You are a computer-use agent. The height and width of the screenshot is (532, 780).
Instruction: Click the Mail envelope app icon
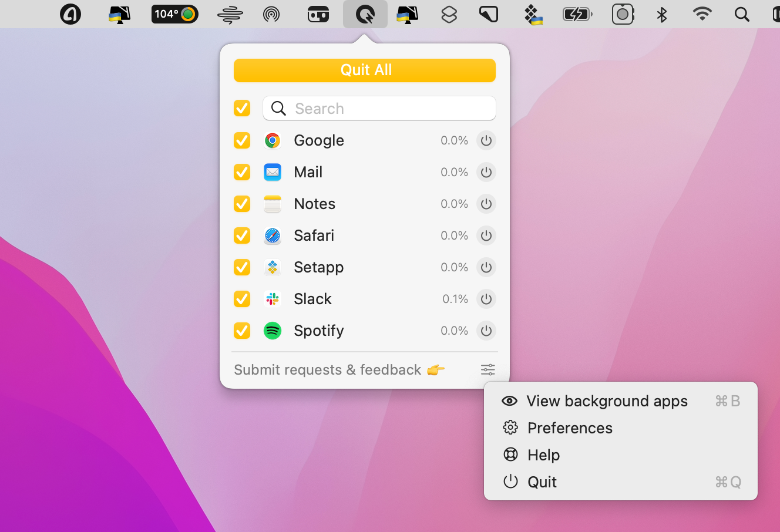tap(273, 172)
